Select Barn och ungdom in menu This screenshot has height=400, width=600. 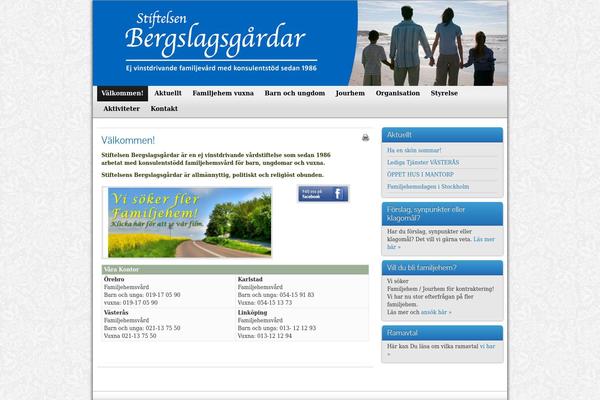click(x=295, y=93)
